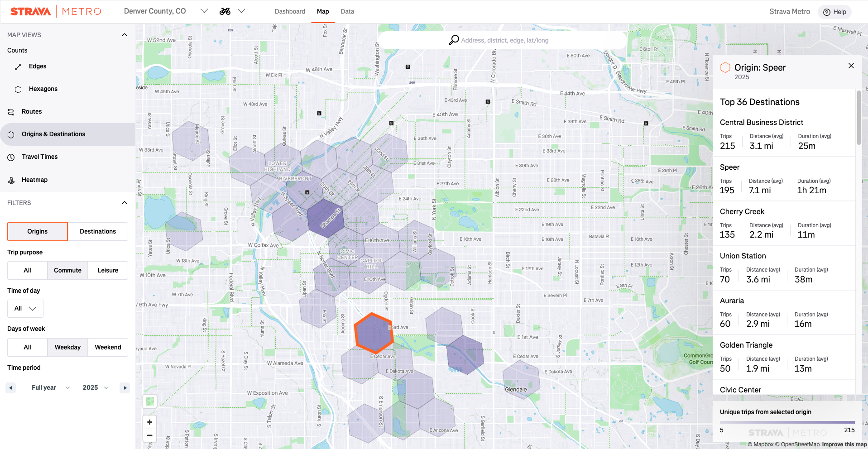868x449 pixels.
Task: Zoom out of the map
Action: point(149,435)
